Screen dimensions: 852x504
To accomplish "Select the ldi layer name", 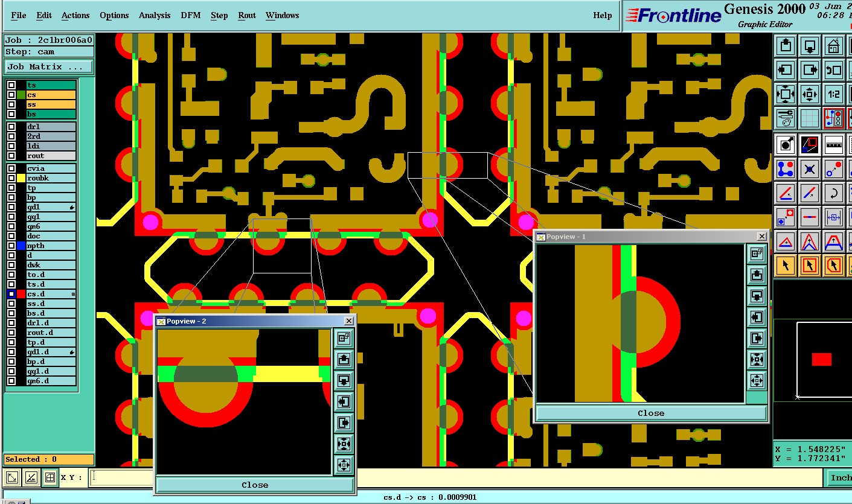I will click(51, 146).
